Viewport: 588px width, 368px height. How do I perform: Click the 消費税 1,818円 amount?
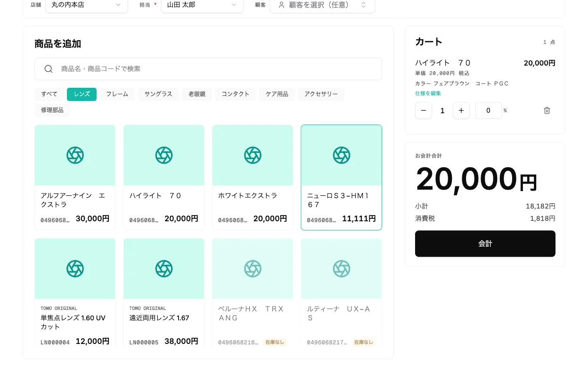[542, 218]
